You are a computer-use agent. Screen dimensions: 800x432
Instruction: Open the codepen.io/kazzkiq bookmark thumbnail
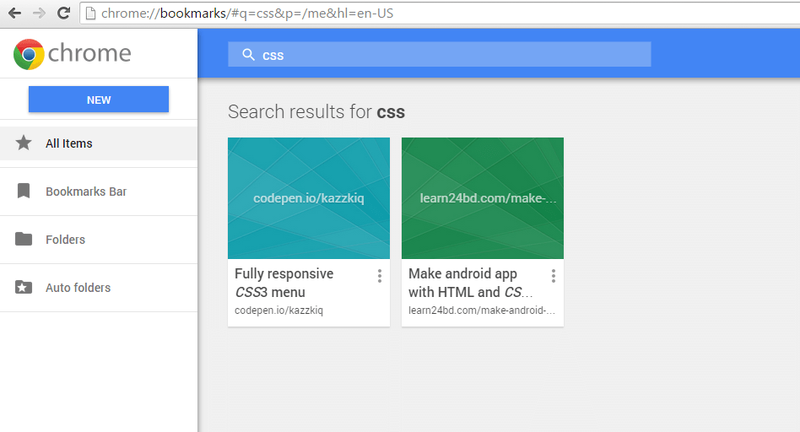click(x=309, y=198)
